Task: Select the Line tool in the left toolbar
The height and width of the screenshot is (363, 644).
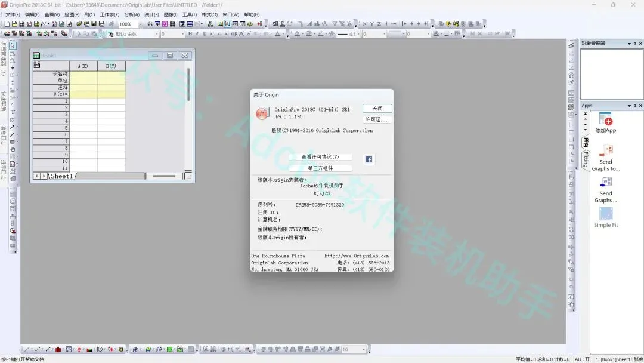Action: pos(13,134)
